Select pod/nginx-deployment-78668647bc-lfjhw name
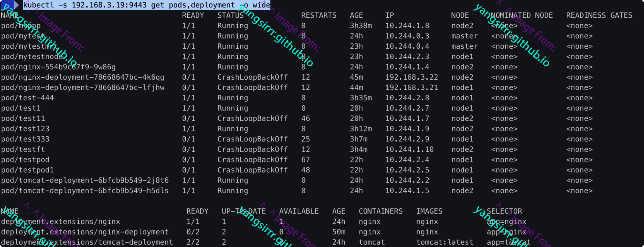The width and height of the screenshot is (644, 247). [x=83, y=87]
